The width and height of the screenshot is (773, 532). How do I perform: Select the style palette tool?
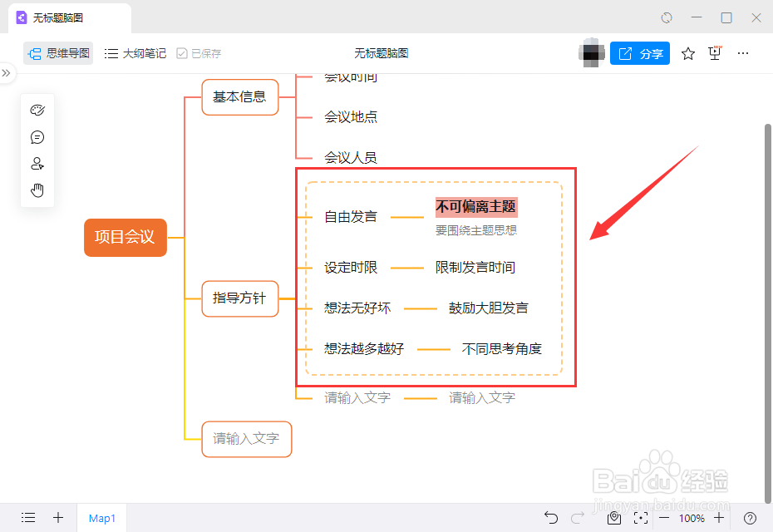[37, 109]
